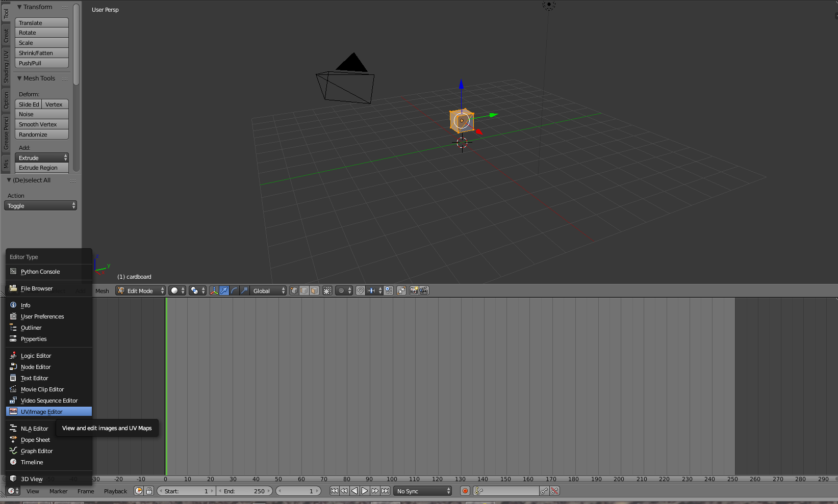Toggle snap during transform magnet
838x504 pixels.
tap(361, 290)
